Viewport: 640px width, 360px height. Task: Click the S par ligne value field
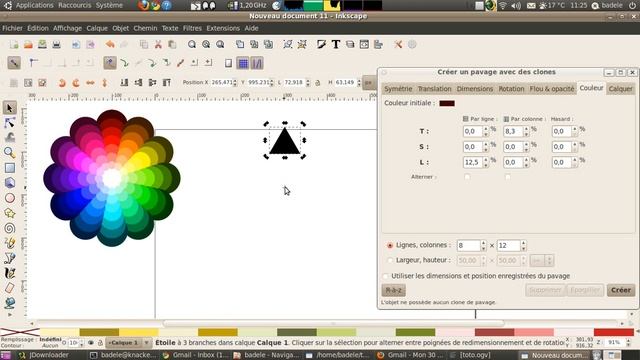click(472, 147)
